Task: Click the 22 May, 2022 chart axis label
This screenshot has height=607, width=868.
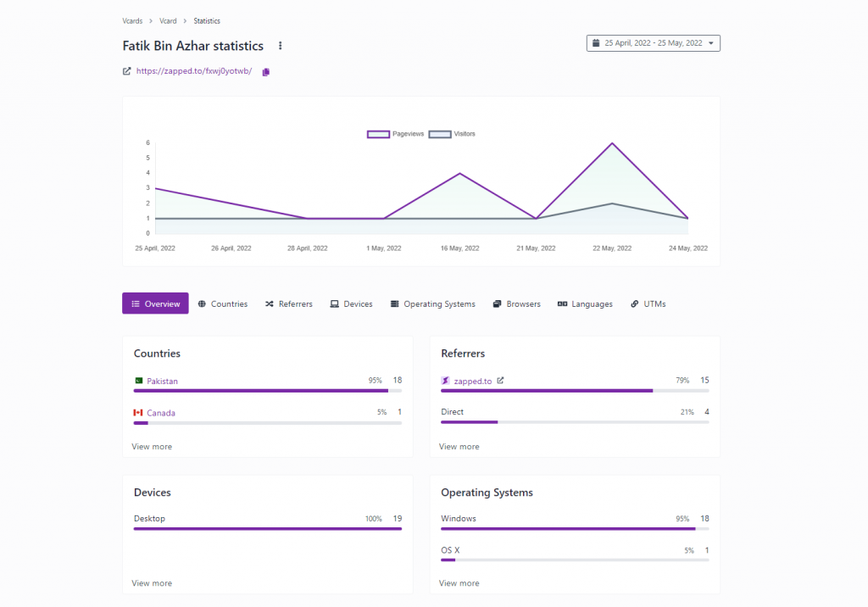Action: point(612,248)
